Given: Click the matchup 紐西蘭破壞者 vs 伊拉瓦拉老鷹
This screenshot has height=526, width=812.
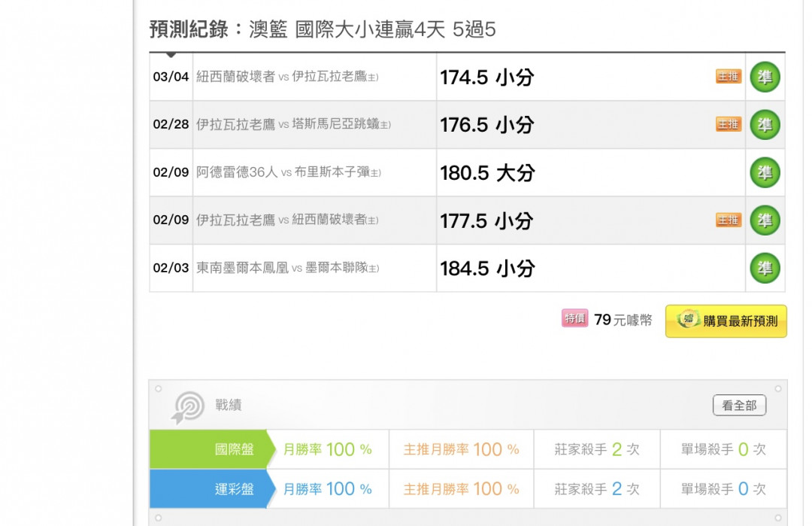Looking at the screenshot, I should pyautogui.click(x=287, y=77).
